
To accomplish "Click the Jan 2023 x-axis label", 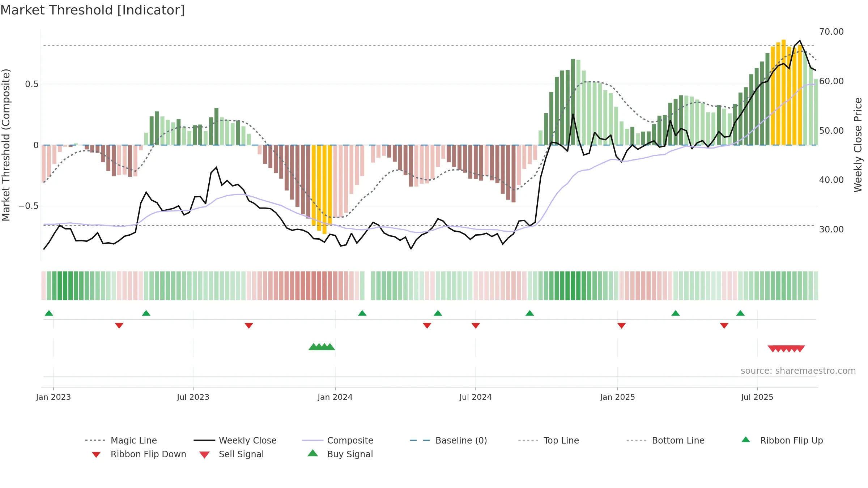I will coord(53,397).
